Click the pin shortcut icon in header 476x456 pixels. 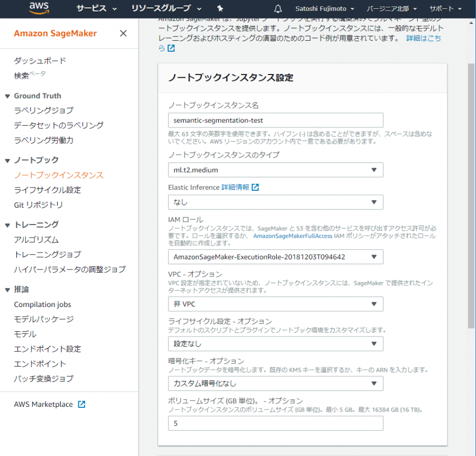221,8
